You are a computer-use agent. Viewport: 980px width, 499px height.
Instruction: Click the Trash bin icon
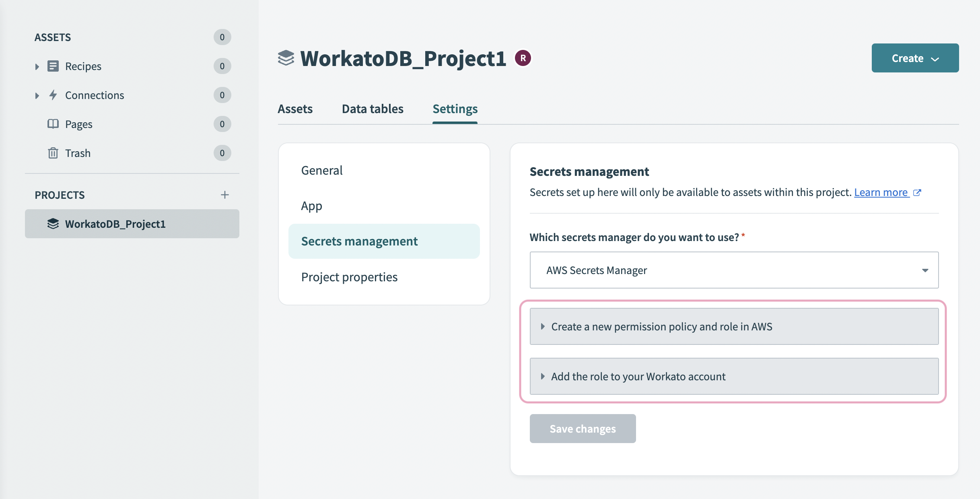pos(53,153)
